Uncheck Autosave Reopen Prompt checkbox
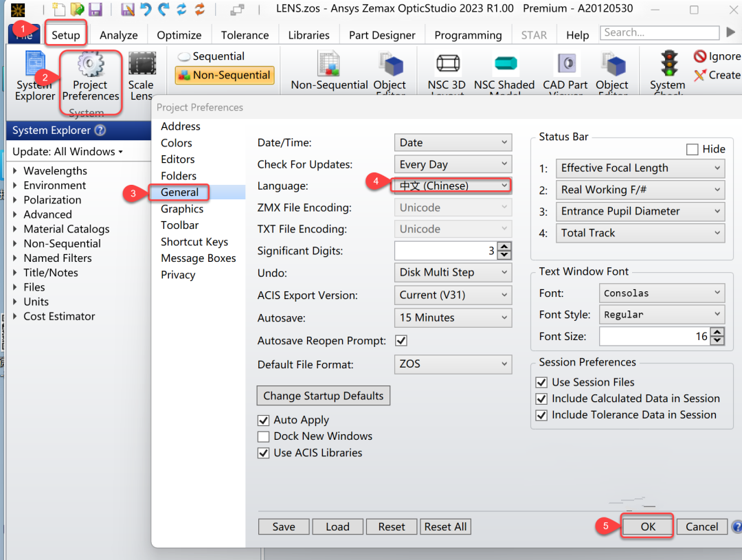 [x=401, y=340]
